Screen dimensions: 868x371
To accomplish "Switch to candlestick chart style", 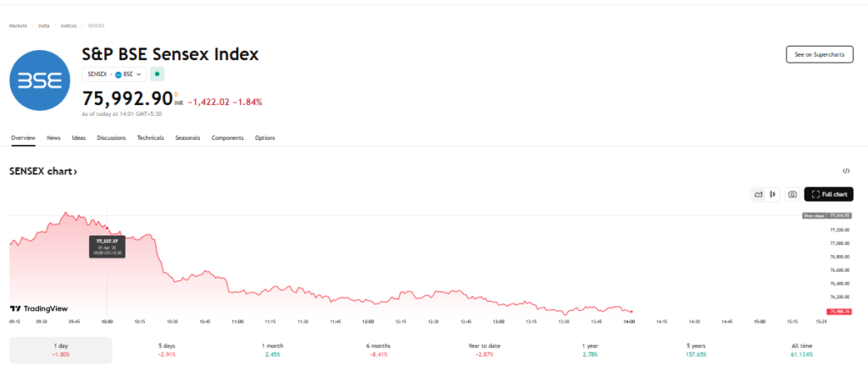I will pyautogui.click(x=772, y=194).
